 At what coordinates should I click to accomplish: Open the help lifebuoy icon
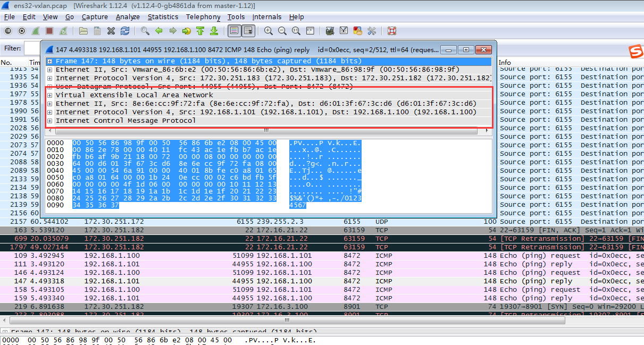(x=392, y=31)
